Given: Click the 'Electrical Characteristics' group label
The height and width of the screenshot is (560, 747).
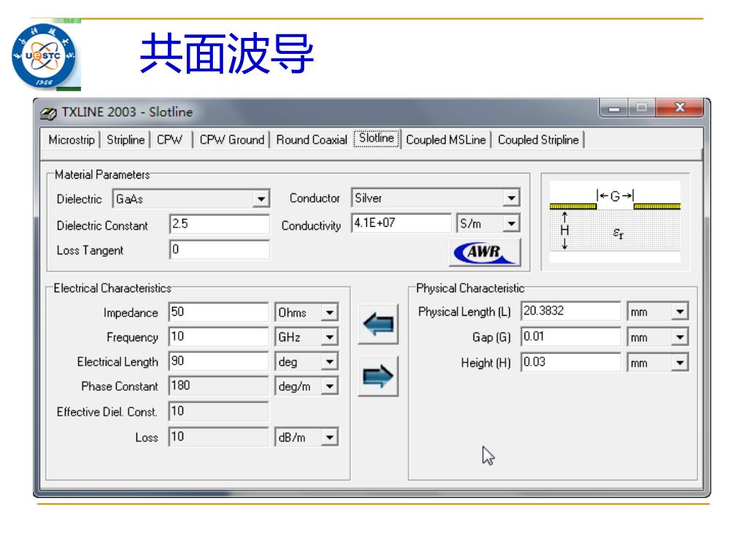Looking at the screenshot, I should tap(112, 288).
